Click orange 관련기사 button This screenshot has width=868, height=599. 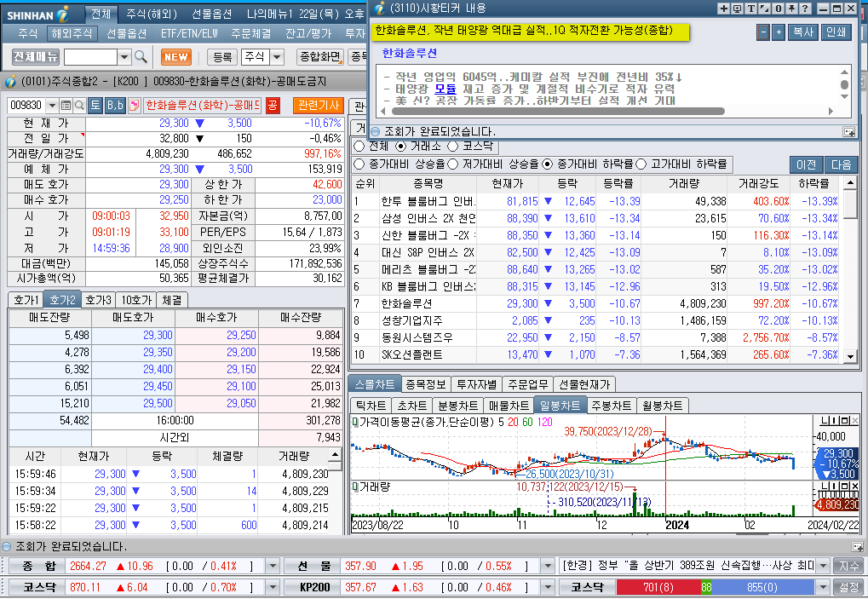click(318, 105)
